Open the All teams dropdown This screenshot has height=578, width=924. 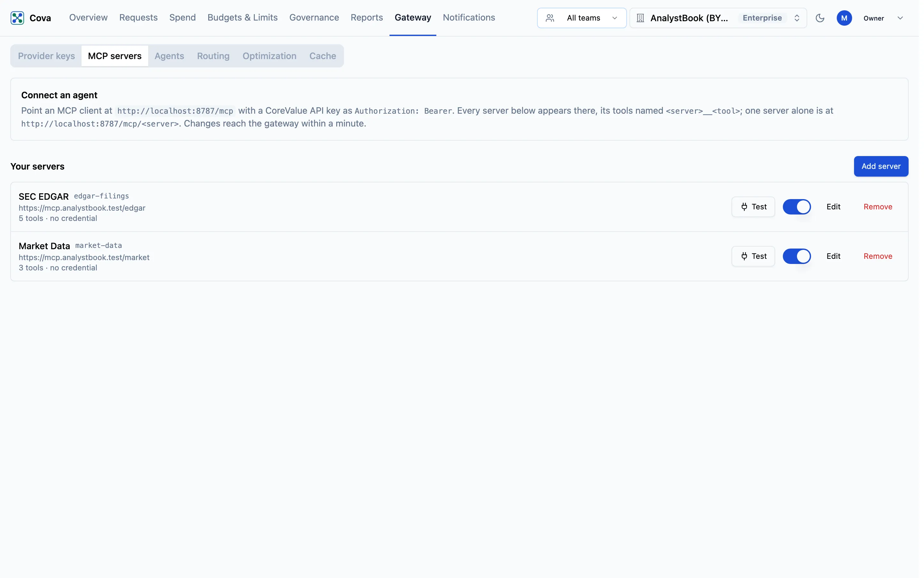pos(581,18)
